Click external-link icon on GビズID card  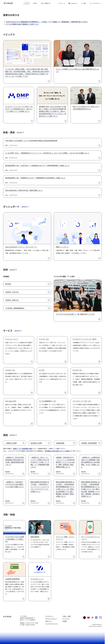pos(66,393)
